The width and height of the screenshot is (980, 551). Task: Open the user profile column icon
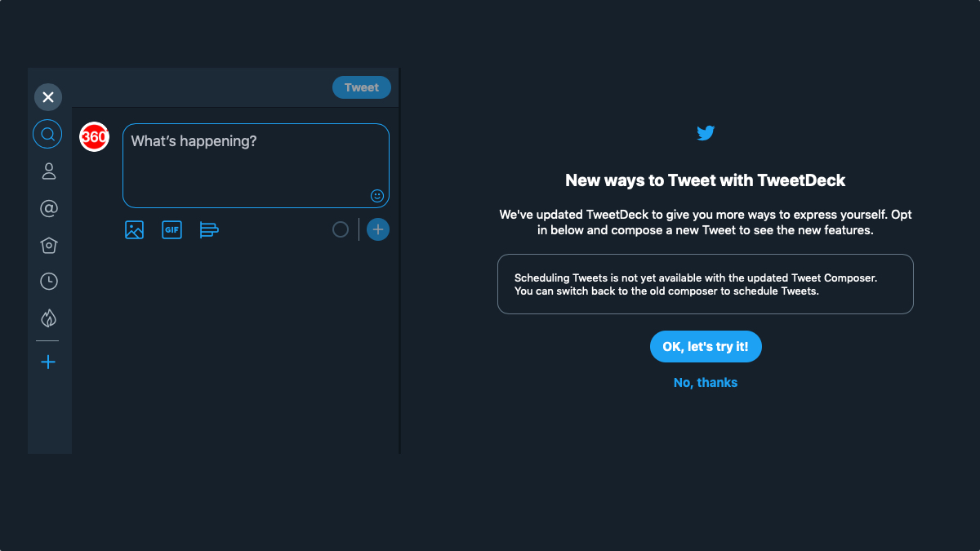tap(48, 171)
